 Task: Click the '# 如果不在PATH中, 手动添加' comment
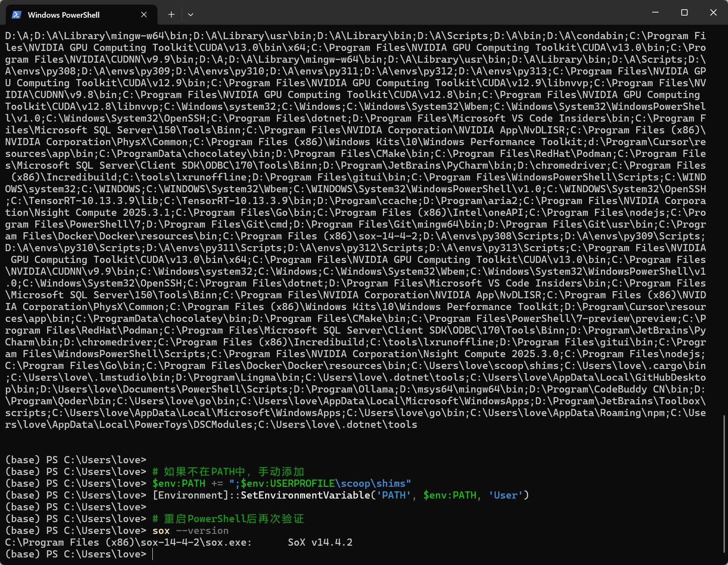pyautogui.click(x=228, y=472)
